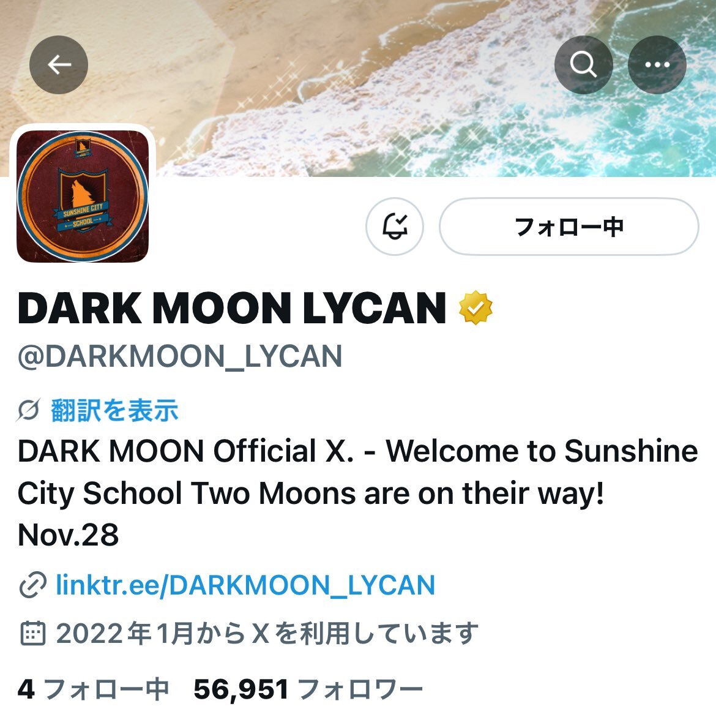Open the linktr.ee/DARKMOON_LYCAN link
The image size is (716, 728).
(x=245, y=585)
